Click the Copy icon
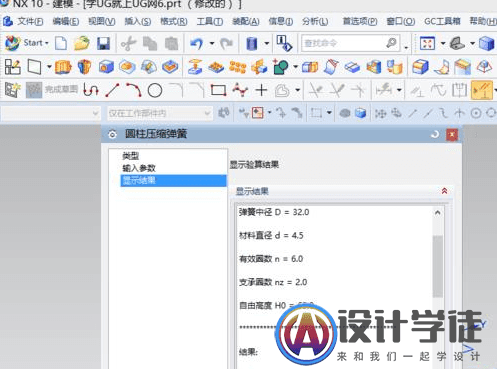The width and height of the screenshot is (498, 369). [x=150, y=44]
